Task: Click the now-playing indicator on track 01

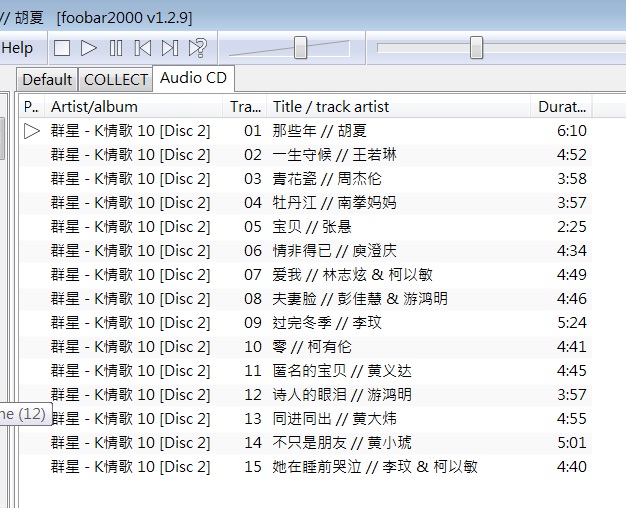Action: pyautogui.click(x=32, y=131)
